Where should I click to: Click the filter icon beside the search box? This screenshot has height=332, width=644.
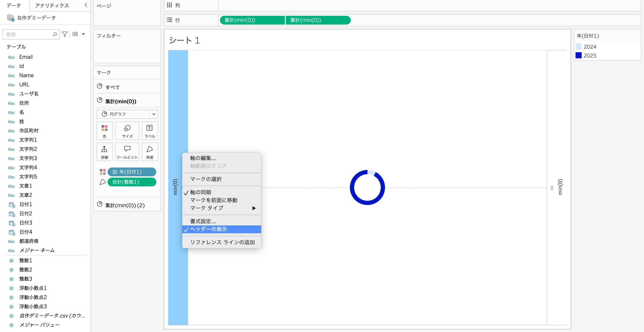tap(65, 34)
